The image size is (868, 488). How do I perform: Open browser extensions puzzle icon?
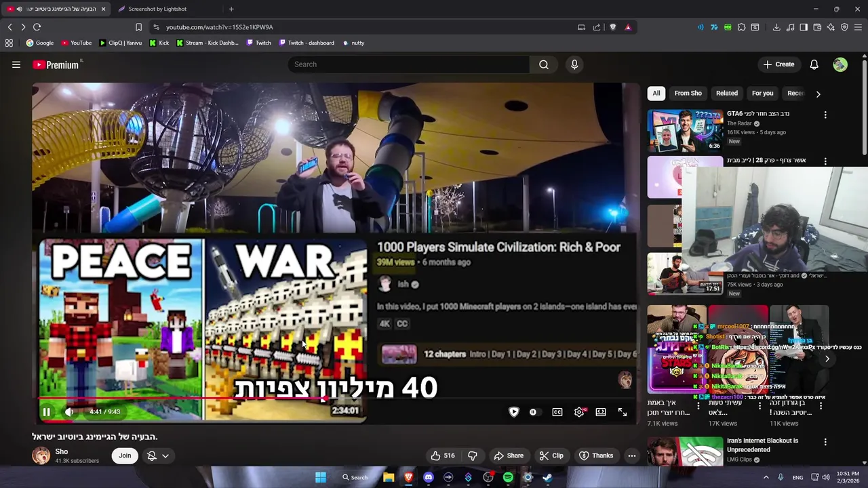(x=741, y=27)
